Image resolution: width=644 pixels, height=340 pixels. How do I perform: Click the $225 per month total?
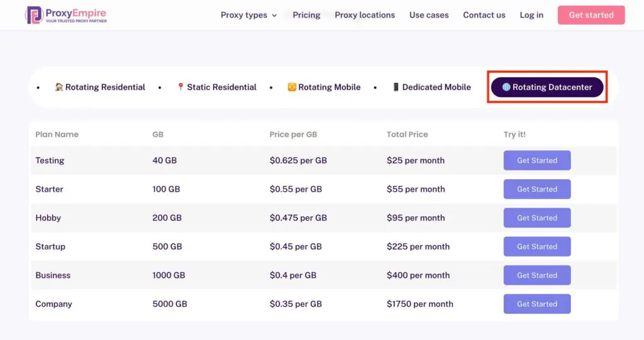[x=418, y=247]
